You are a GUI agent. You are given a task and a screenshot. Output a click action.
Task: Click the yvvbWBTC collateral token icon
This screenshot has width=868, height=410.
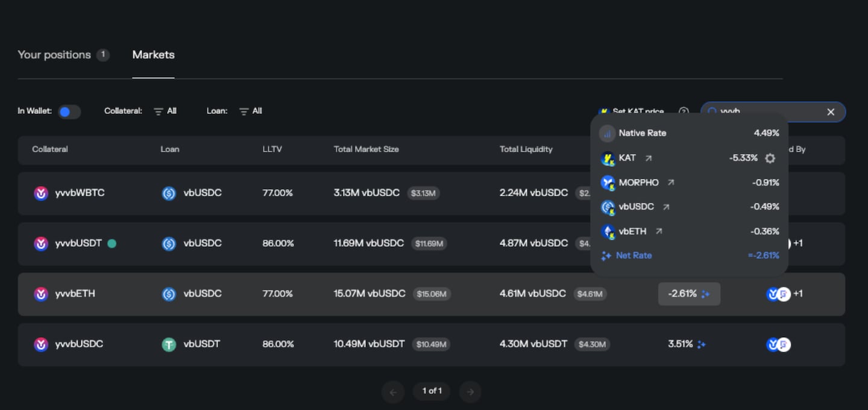(x=41, y=193)
